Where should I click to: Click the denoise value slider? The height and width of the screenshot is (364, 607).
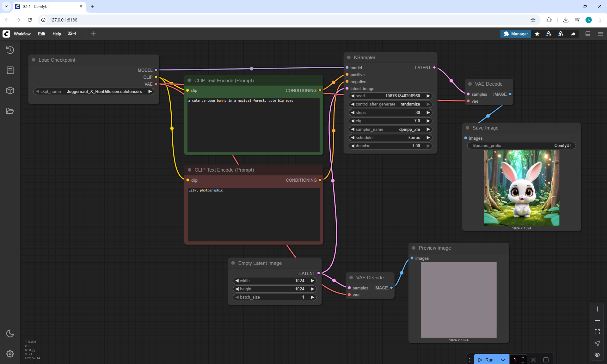[390, 146]
